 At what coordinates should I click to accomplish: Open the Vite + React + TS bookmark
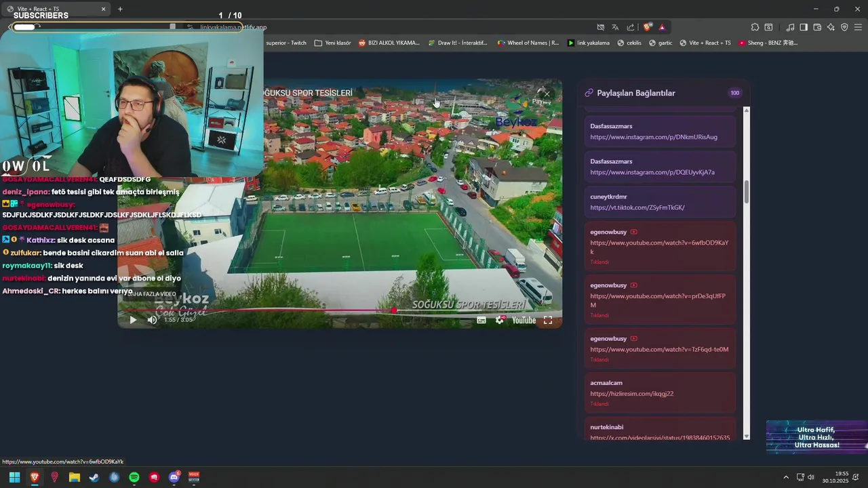click(x=705, y=43)
